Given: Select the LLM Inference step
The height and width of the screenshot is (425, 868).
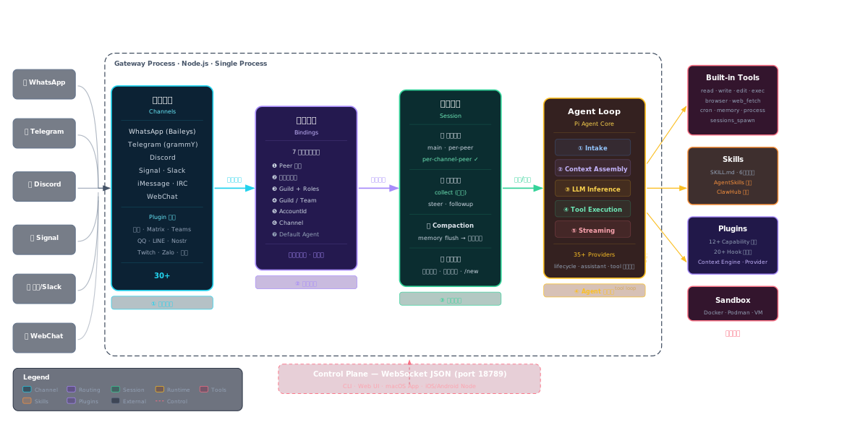Looking at the screenshot, I should [592, 189].
